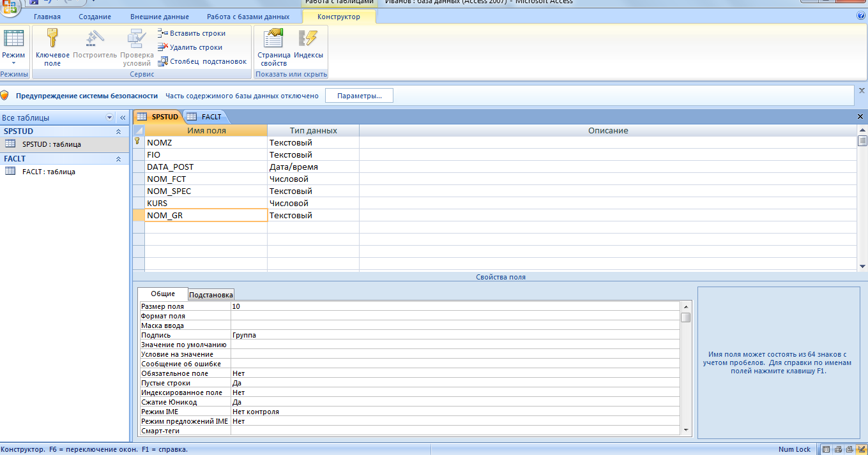Close the security warning bar
This screenshot has width=868, height=455.
tap(862, 91)
